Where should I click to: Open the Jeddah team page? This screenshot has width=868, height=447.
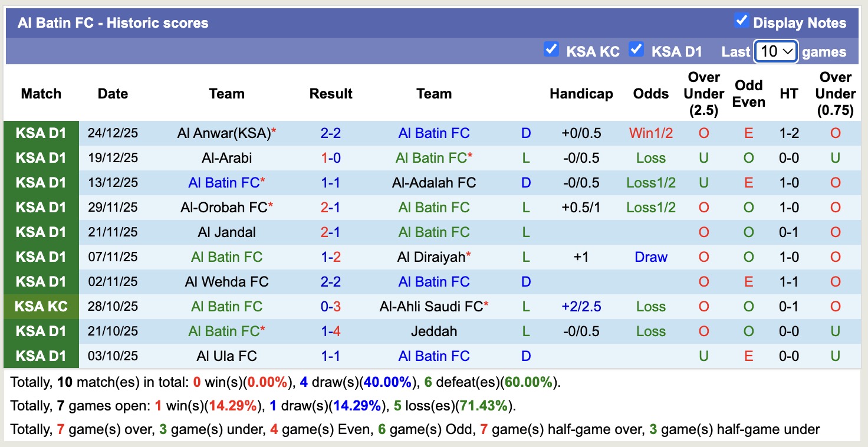(x=434, y=331)
